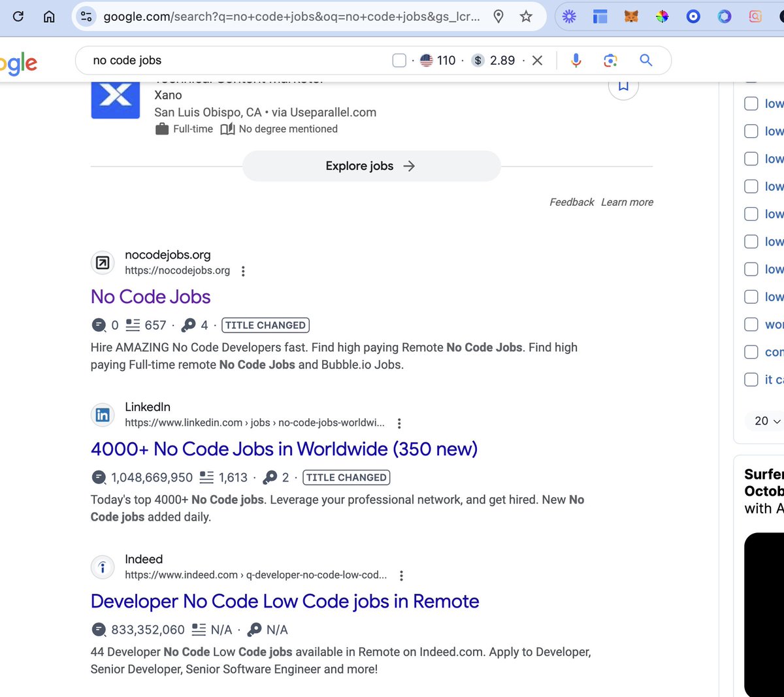
Task: Click the key icon beside 4 keywords
Action: click(188, 325)
